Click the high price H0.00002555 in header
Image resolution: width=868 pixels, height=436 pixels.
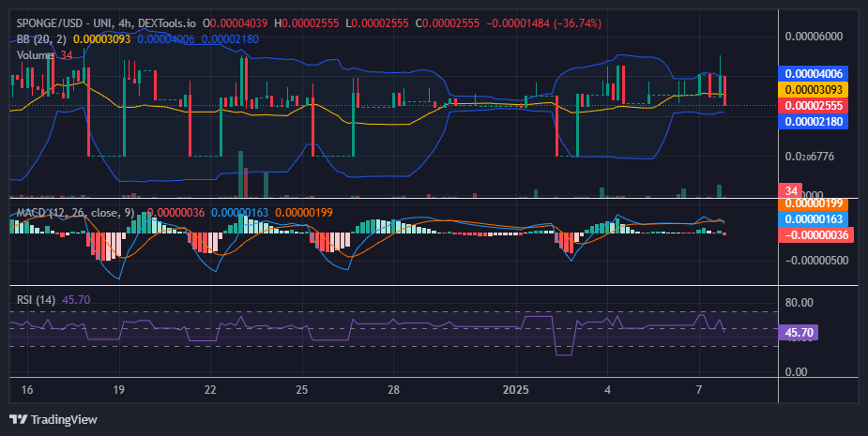point(306,23)
